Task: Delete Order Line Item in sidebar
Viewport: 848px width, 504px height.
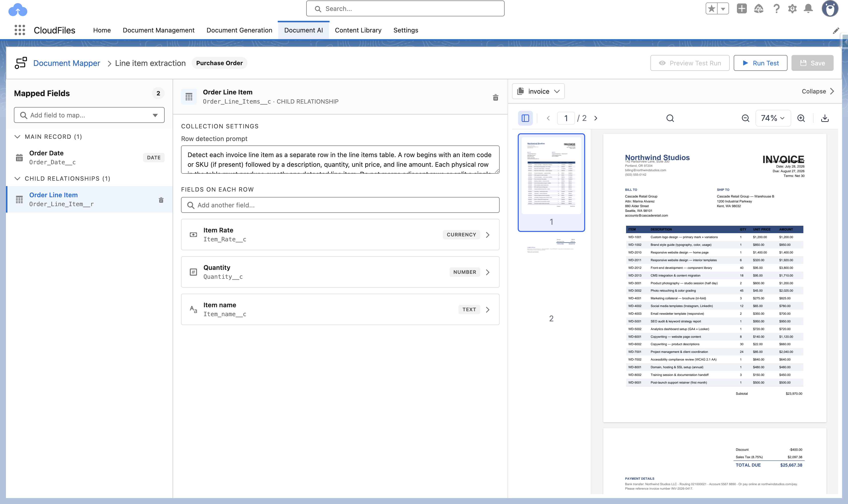Action: pos(161,200)
